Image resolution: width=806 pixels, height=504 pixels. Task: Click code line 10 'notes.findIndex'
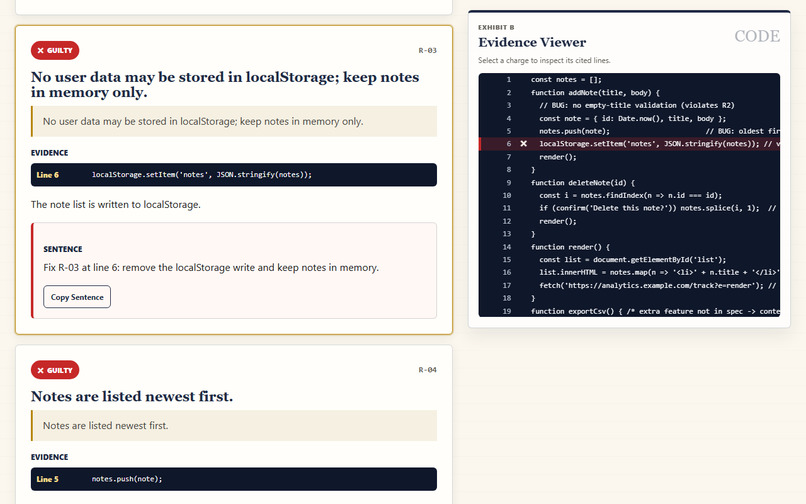click(x=631, y=195)
